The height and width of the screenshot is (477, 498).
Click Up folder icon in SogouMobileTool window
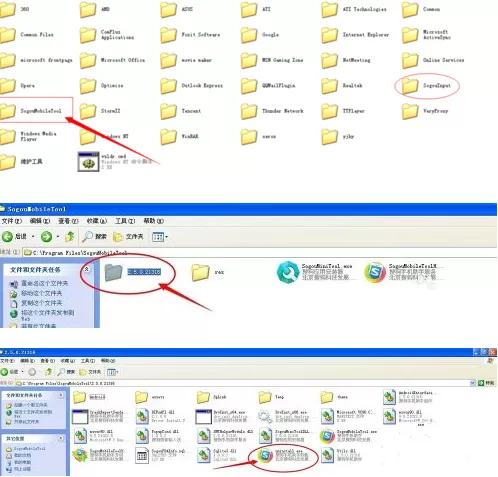pos(70,237)
